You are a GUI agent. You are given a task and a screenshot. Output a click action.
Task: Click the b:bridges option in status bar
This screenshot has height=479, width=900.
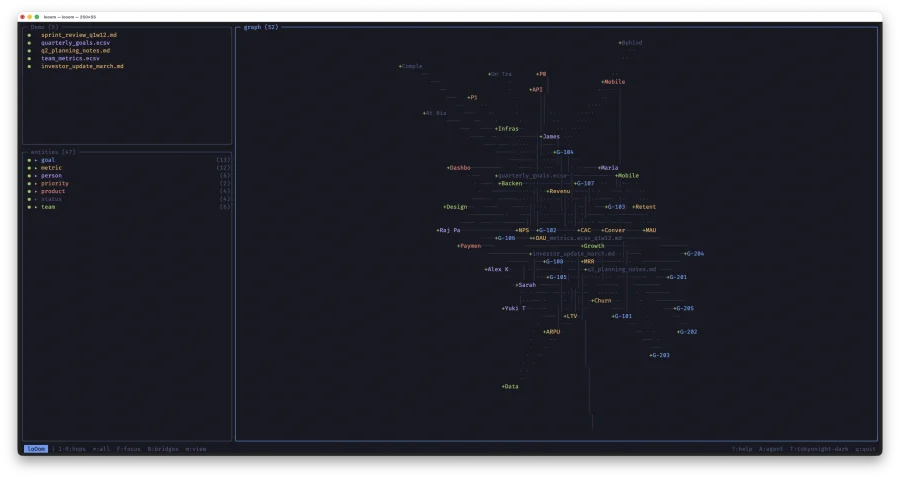click(163, 449)
